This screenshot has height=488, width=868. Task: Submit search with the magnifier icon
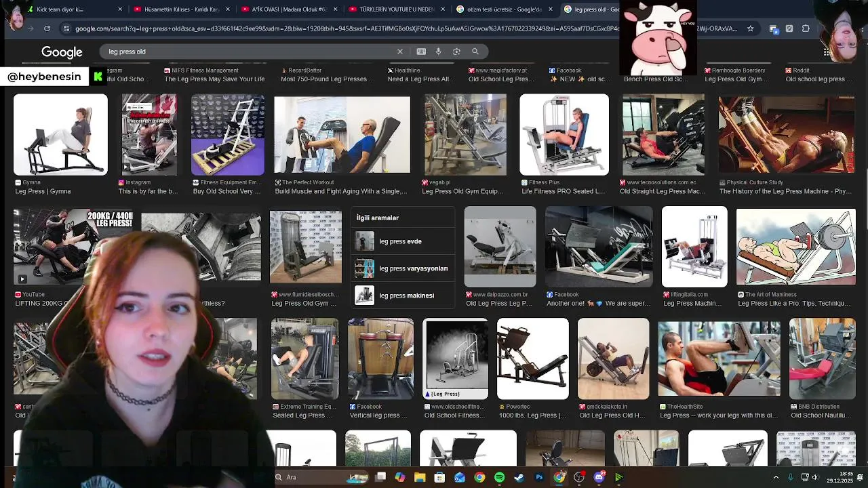point(475,52)
